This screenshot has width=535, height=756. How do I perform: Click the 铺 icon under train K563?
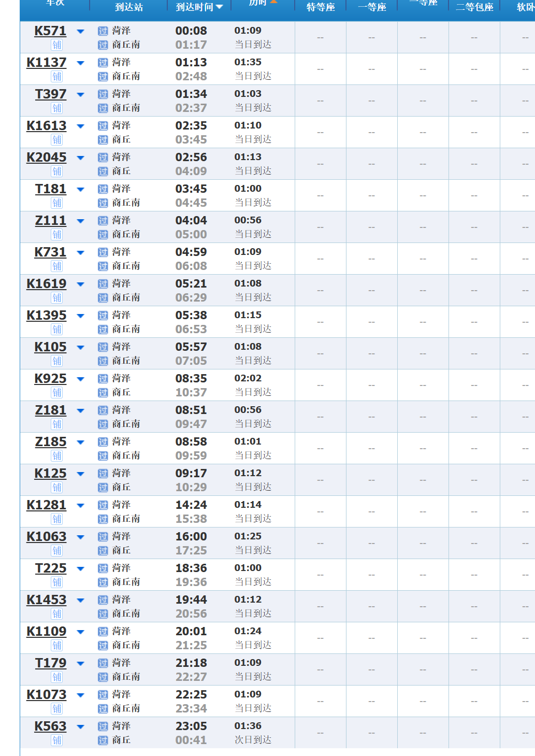pyautogui.click(x=57, y=740)
